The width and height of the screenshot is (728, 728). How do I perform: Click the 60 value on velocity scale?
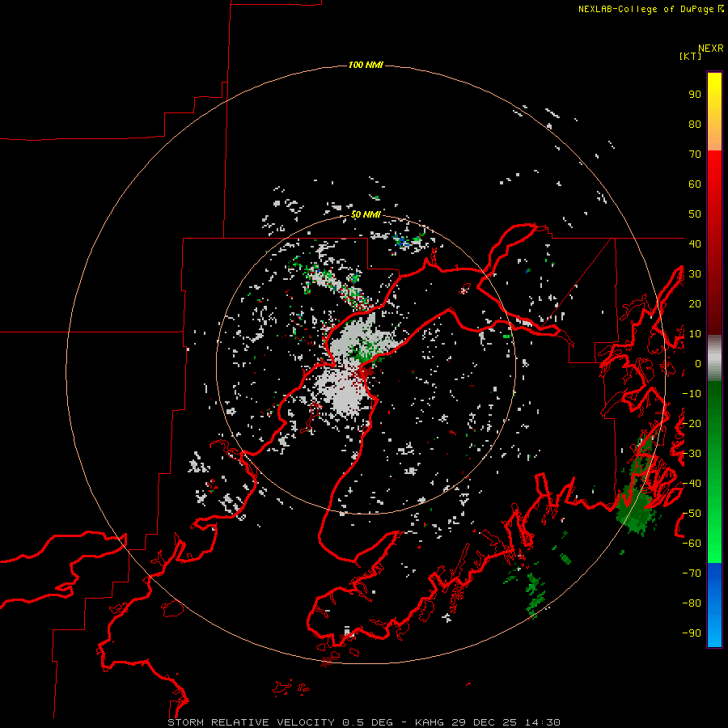pyautogui.click(x=695, y=184)
